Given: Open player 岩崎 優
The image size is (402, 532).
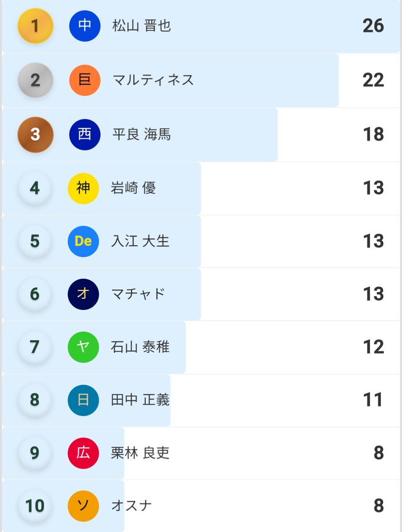Looking at the screenshot, I should pos(133,188).
